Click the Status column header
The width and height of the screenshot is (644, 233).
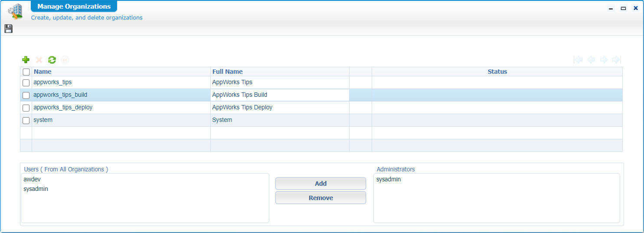click(497, 72)
